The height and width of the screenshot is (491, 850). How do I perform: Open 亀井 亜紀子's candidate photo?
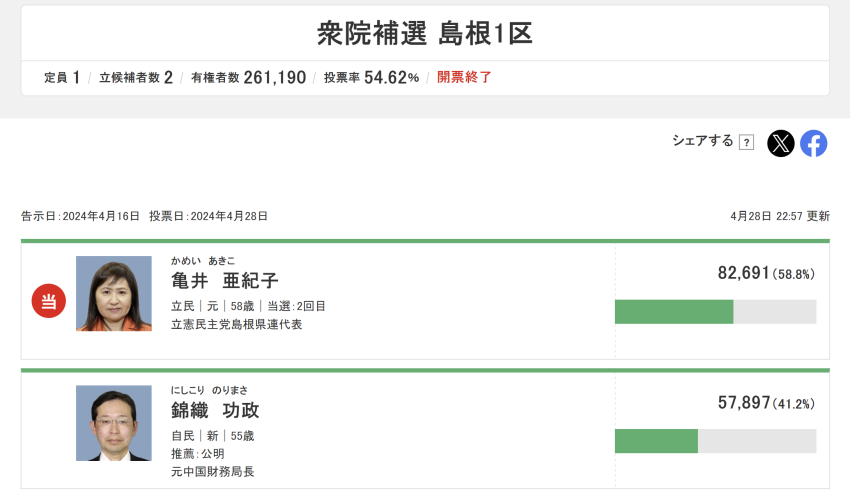[114, 294]
